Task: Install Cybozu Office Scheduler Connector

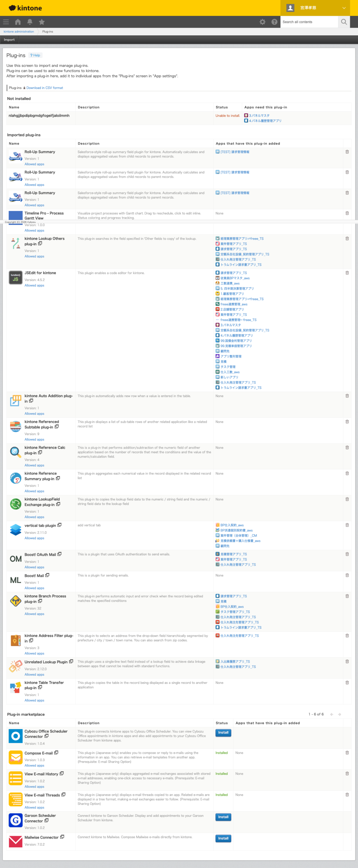Action: click(x=223, y=733)
